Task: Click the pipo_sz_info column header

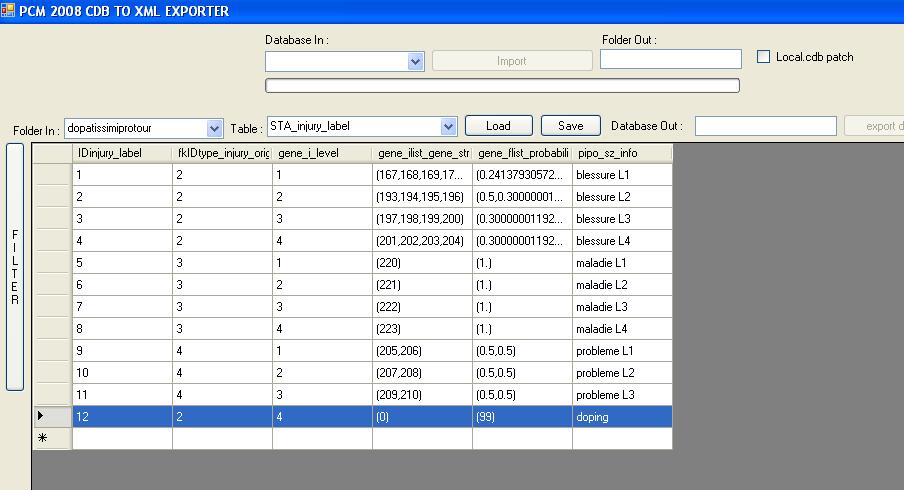Action: (x=622, y=153)
